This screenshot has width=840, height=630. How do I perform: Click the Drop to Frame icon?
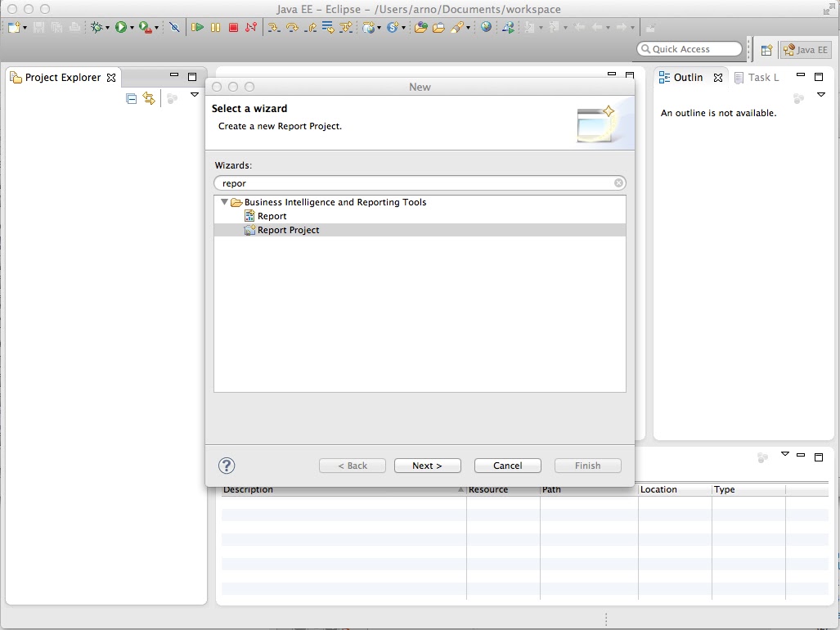[x=328, y=27]
